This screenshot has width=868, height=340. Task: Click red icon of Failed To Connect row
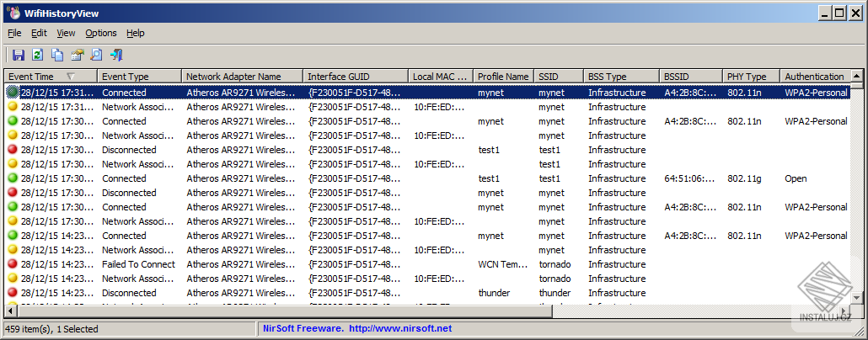click(13, 264)
